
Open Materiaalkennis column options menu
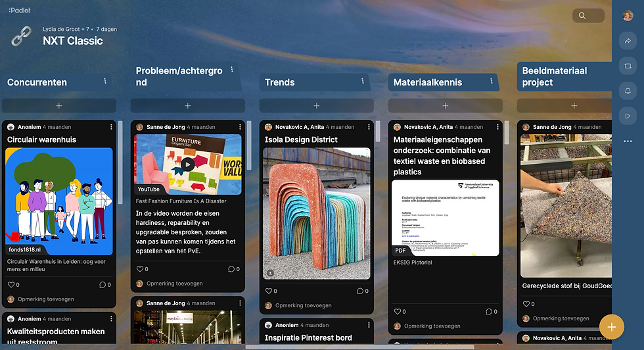click(x=492, y=81)
